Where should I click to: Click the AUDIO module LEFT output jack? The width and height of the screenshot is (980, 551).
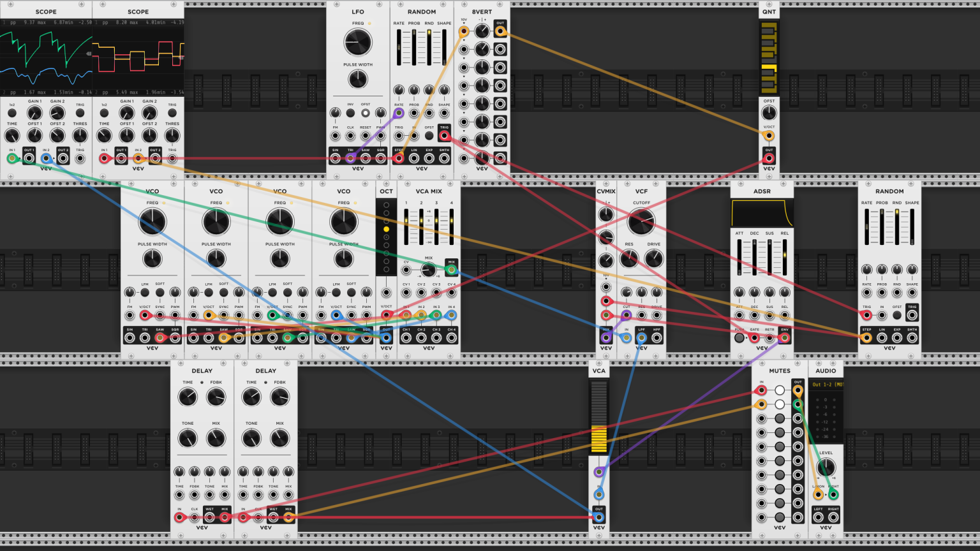pyautogui.click(x=819, y=517)
